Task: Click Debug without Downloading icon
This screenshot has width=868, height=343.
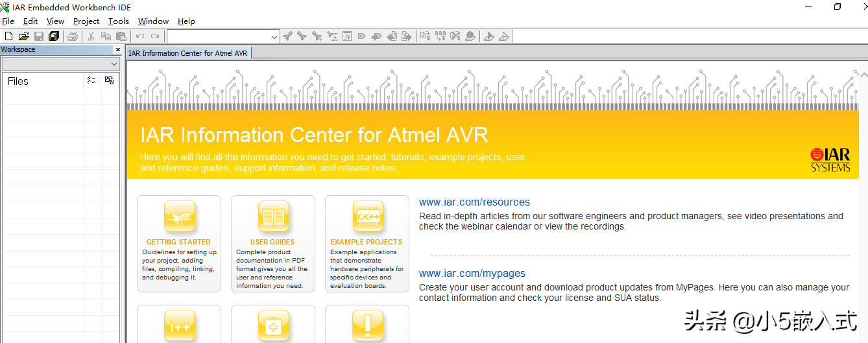Action: click(x=504, y=36)
